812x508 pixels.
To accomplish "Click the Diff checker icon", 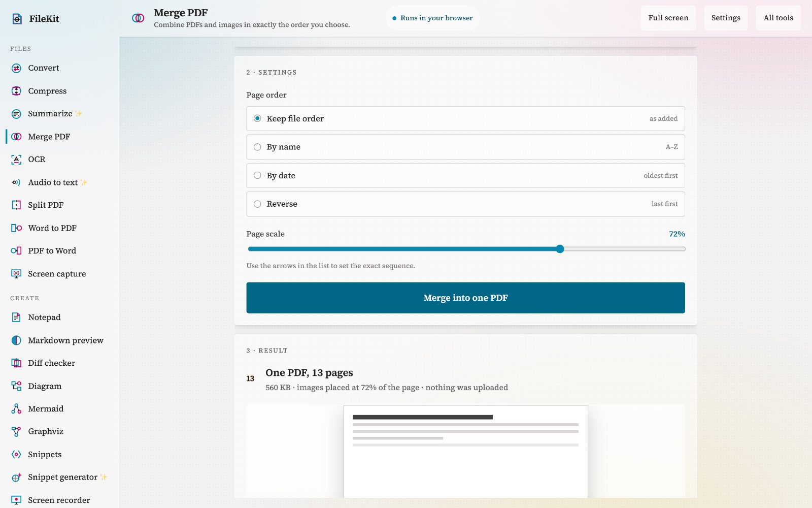I will [x=16, y=363].
